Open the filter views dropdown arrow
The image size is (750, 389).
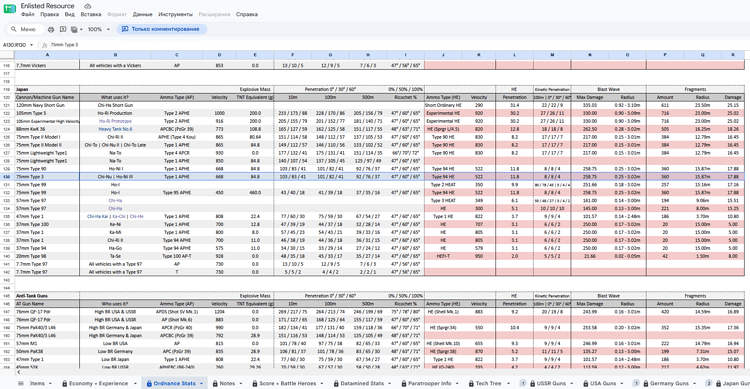click(x=81, y=29)
